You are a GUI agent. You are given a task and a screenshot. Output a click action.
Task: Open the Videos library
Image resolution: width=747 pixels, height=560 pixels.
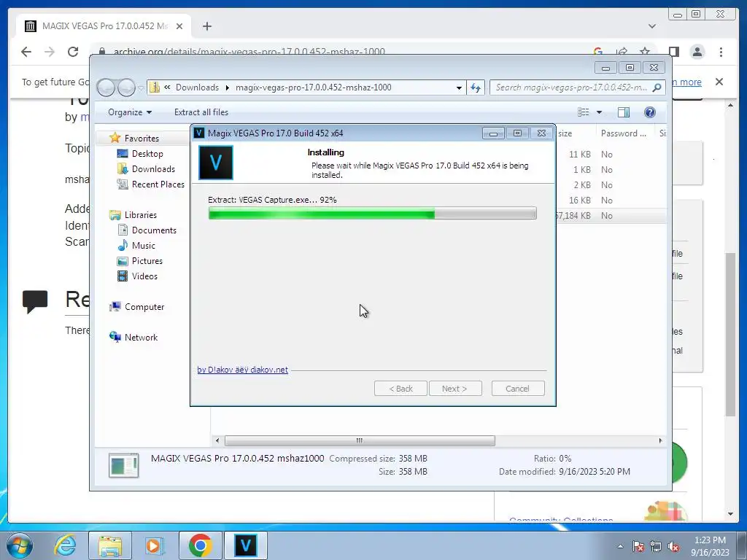pyautogui.click(x=144, y=276)
